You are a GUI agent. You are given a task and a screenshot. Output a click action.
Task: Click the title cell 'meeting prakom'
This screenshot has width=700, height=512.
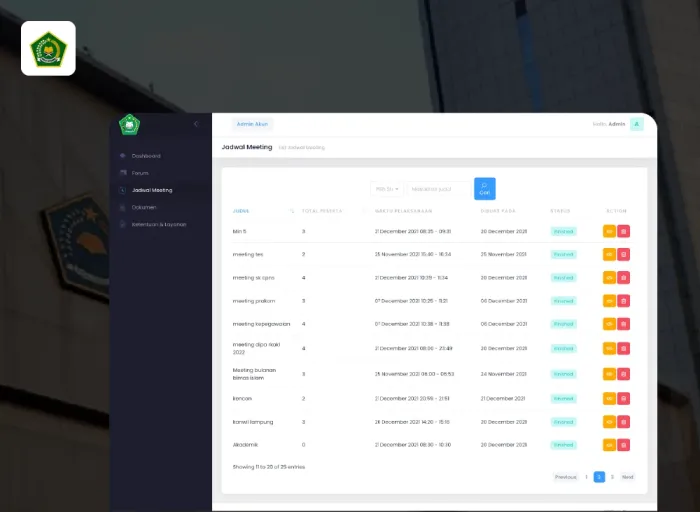[254, 301]
